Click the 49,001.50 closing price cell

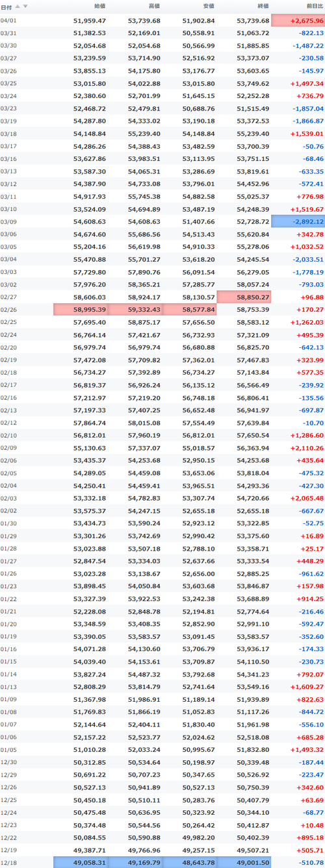(x=243, y=863)
